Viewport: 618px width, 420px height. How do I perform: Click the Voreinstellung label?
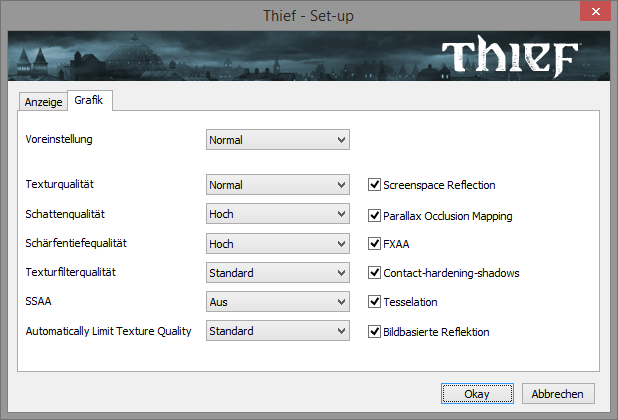(59, 139)
